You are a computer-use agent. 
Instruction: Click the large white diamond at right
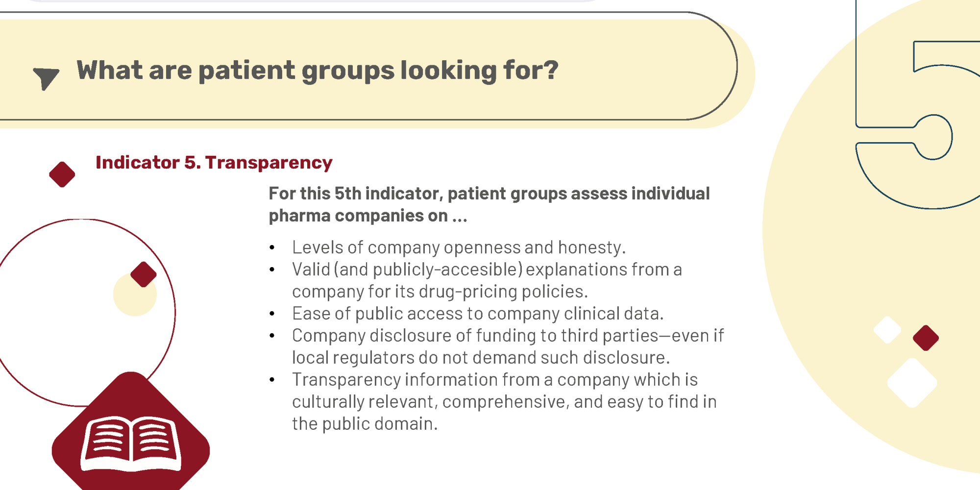click(x=912, y=383)
